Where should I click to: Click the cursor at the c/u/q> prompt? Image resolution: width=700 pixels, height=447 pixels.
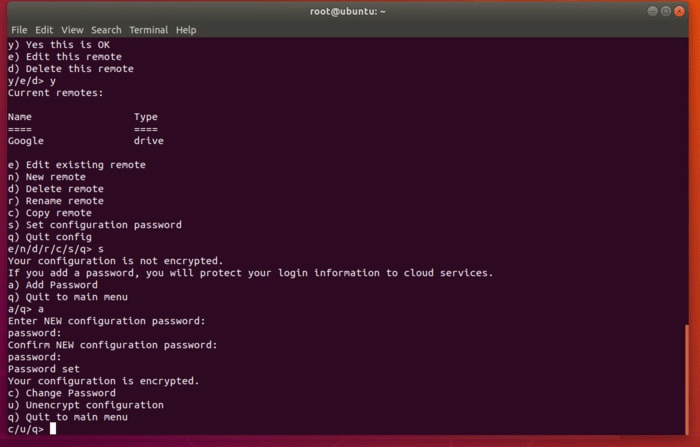[x=52, y=429]
